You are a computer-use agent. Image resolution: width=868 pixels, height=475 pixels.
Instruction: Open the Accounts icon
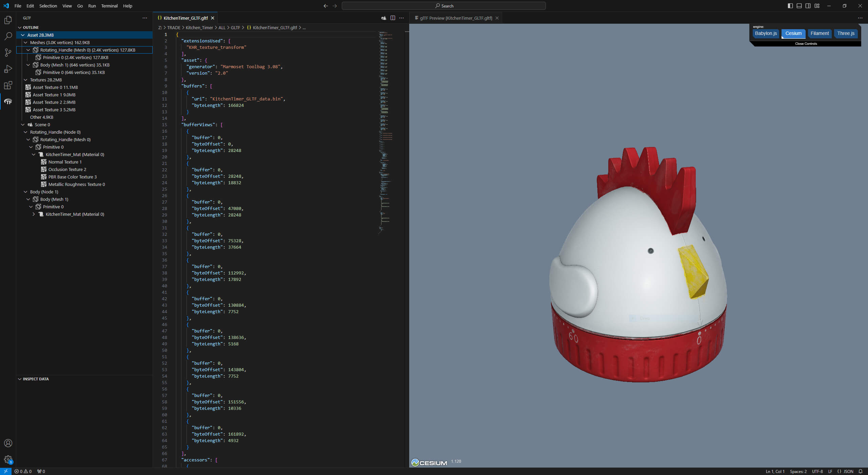pyautogui.click(x=8, y=443)
